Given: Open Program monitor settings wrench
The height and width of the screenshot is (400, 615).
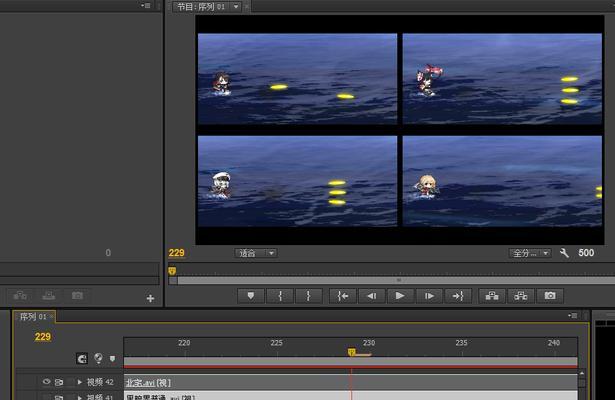Looking at the screenshot, I should [564, 253].
